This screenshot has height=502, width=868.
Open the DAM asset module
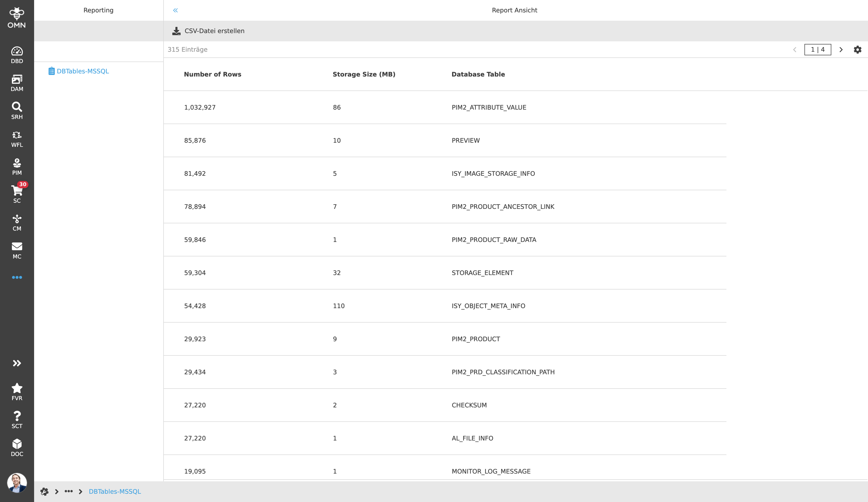pyautogui.click(x=17, y=83)
